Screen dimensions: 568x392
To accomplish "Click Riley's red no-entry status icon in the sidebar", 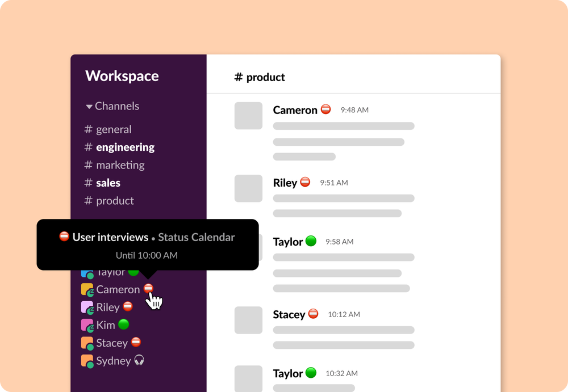I will tap(128, 307).
